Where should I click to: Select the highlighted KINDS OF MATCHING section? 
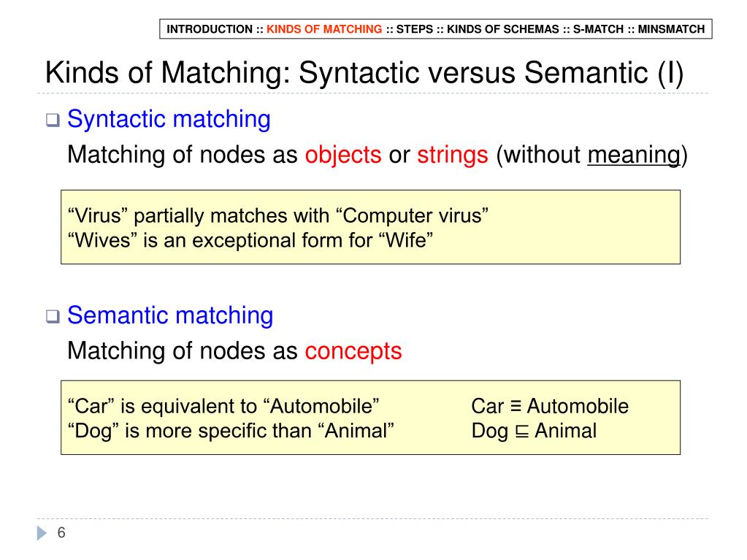324,30
